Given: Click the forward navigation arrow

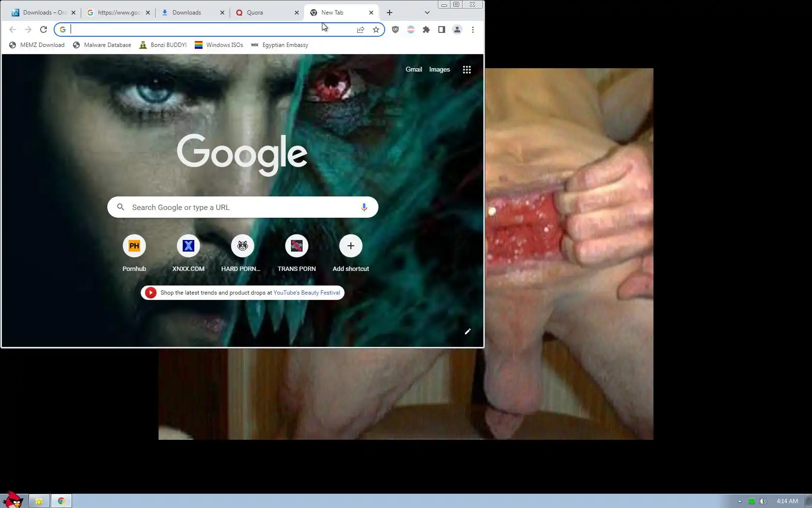Looking at the screenshot, I should pos(28,30).
